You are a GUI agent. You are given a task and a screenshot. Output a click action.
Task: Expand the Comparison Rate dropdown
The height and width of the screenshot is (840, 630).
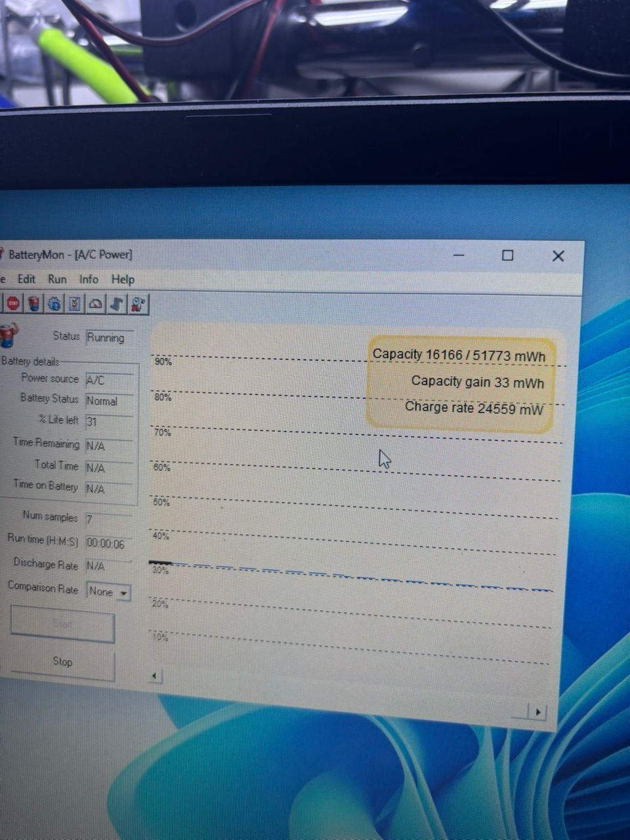pos(123,593)
